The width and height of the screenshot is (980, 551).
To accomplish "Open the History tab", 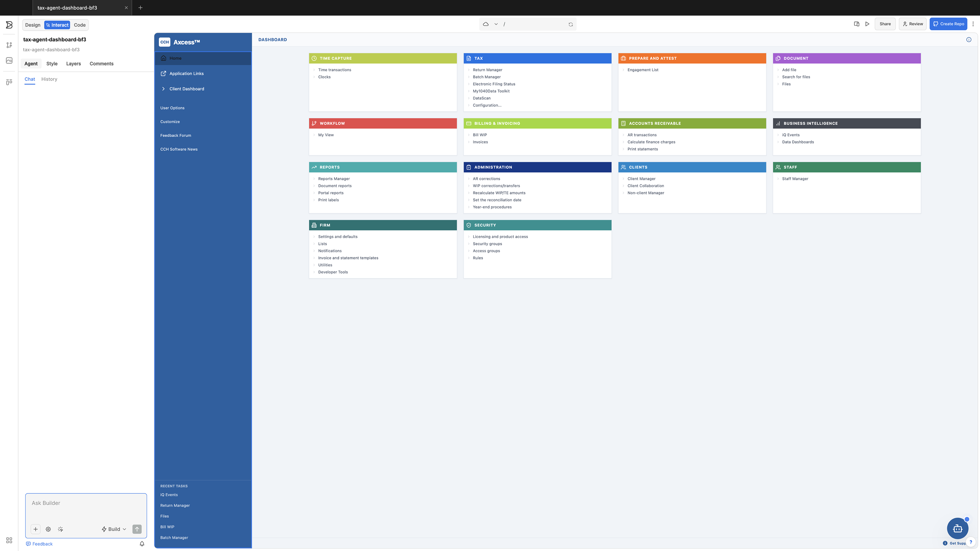I will [49, 79].
